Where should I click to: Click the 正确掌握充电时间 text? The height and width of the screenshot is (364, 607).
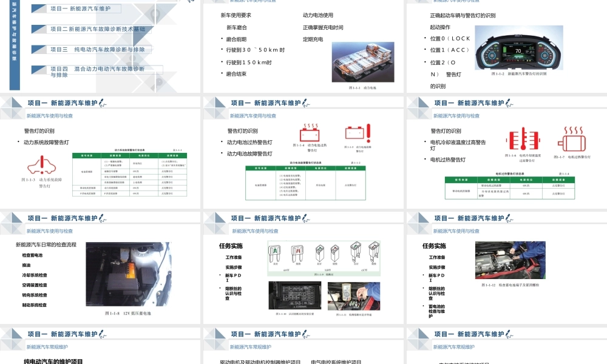coord(323,27)
